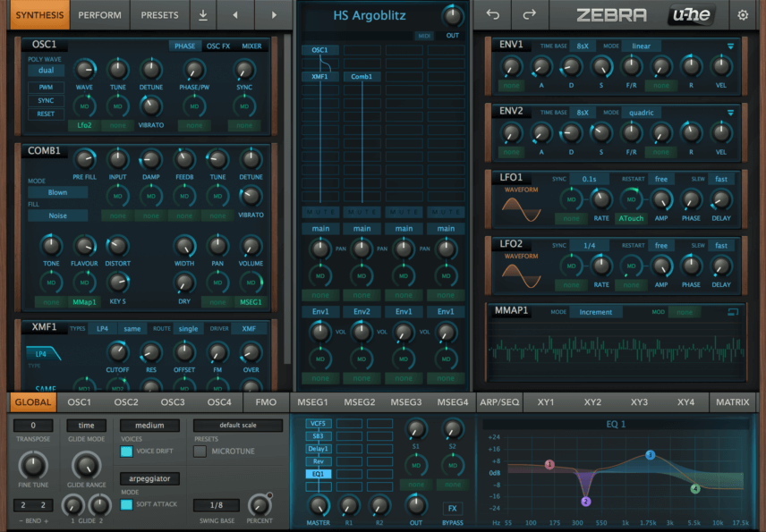The image size is (766, 532).
Task: Toggle OSC1 RESET button
Action: click(46, 114)
